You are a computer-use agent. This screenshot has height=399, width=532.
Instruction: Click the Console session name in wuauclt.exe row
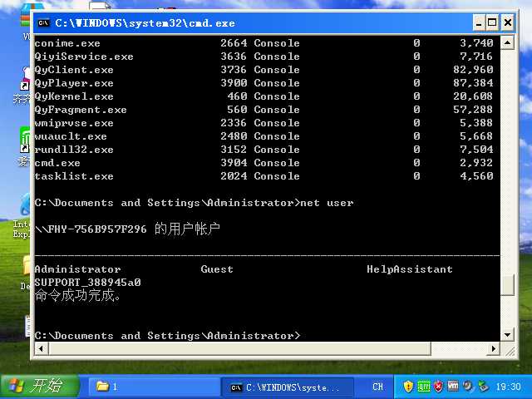click(x=277, y=136)
